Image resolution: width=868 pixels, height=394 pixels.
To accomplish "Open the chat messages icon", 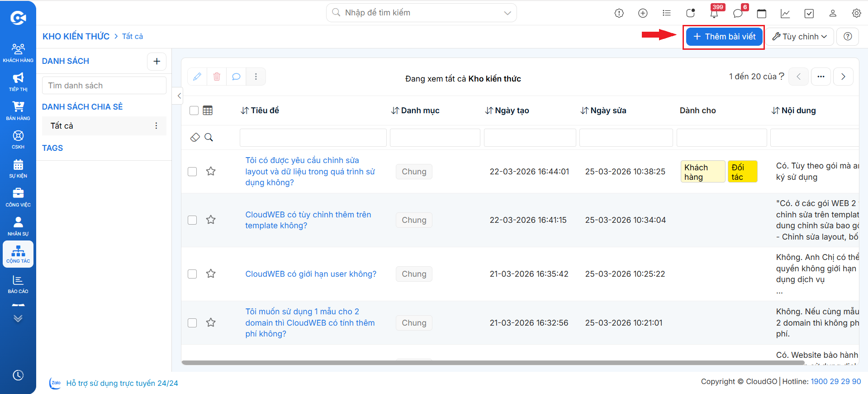I will point(738,13).
